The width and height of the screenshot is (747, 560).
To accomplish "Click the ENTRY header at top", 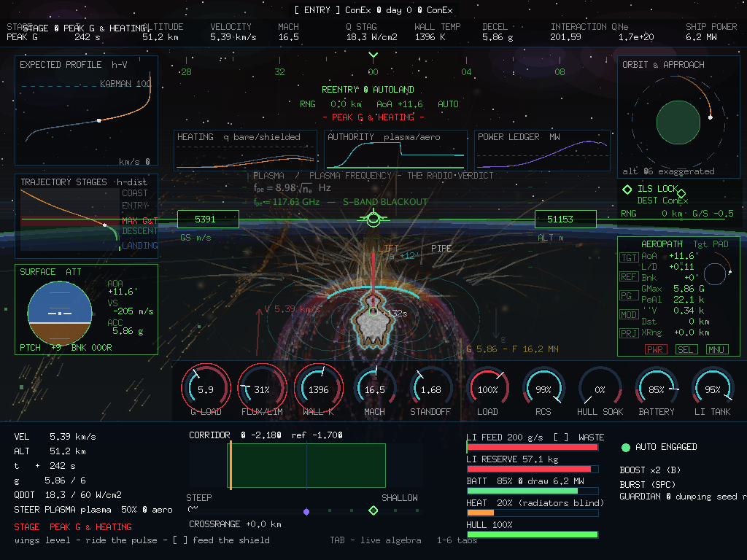I will coord(373,10).
